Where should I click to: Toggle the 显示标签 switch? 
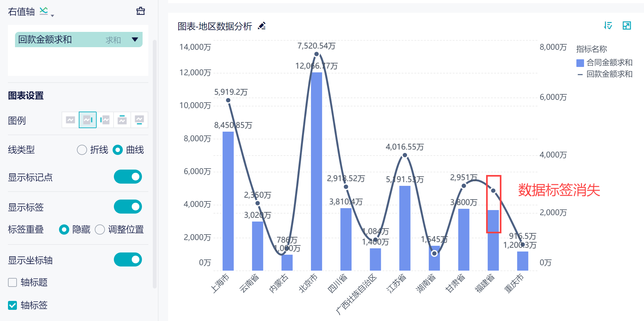pos(128,207)
